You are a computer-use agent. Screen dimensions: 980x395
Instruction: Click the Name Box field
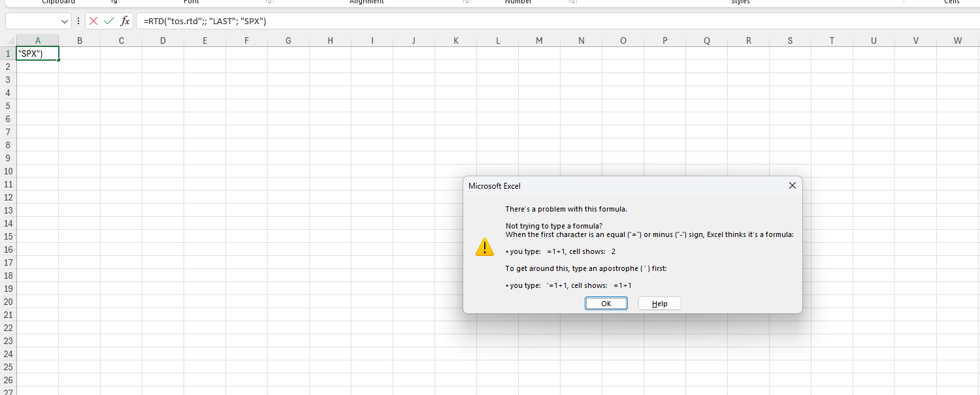[x=33, y=22]
